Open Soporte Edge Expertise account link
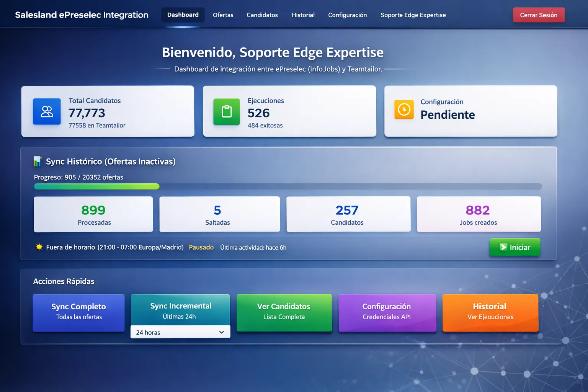Screen dimensions: 588x392 click(413, 15)
